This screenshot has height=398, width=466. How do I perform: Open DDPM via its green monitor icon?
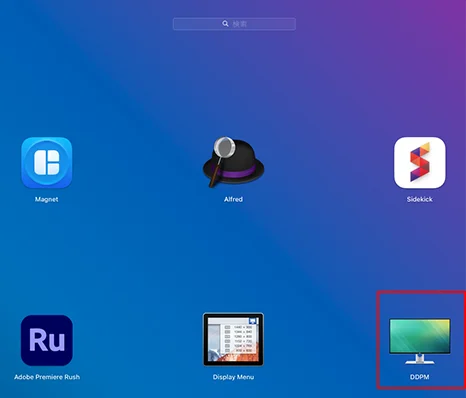click(420, 341)
